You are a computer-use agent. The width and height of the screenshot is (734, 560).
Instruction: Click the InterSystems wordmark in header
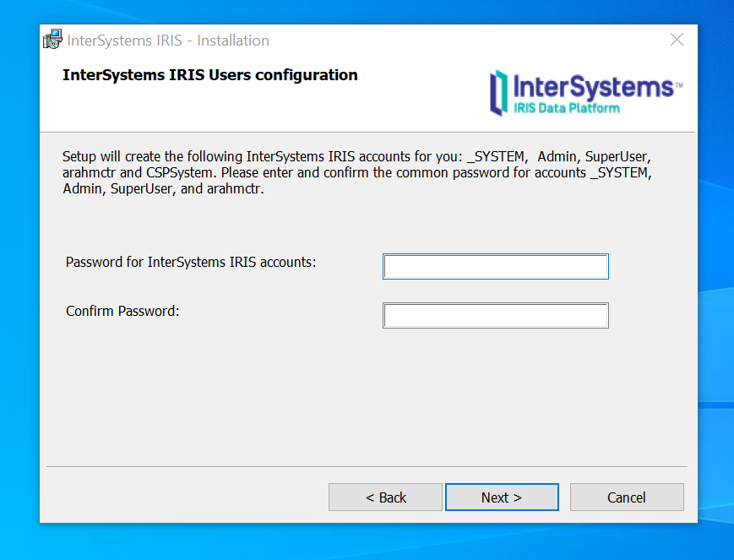pyautogui.click(x=594, y=87)
